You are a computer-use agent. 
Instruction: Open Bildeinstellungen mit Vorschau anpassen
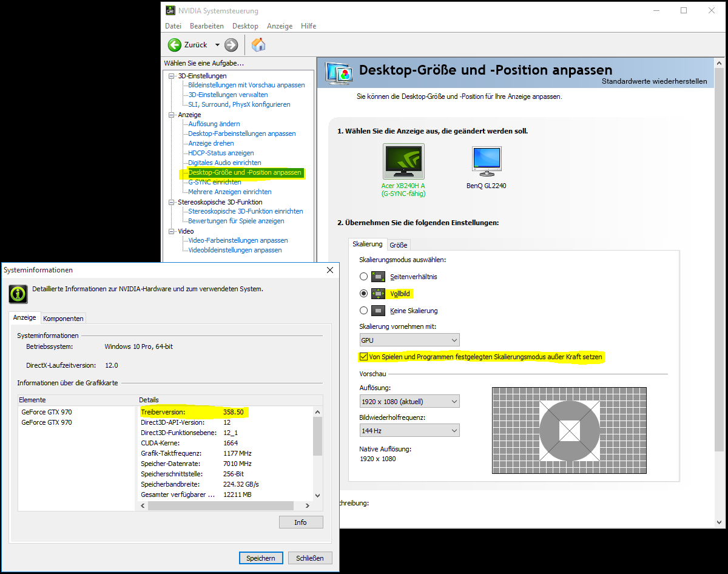tap(246, 85)
